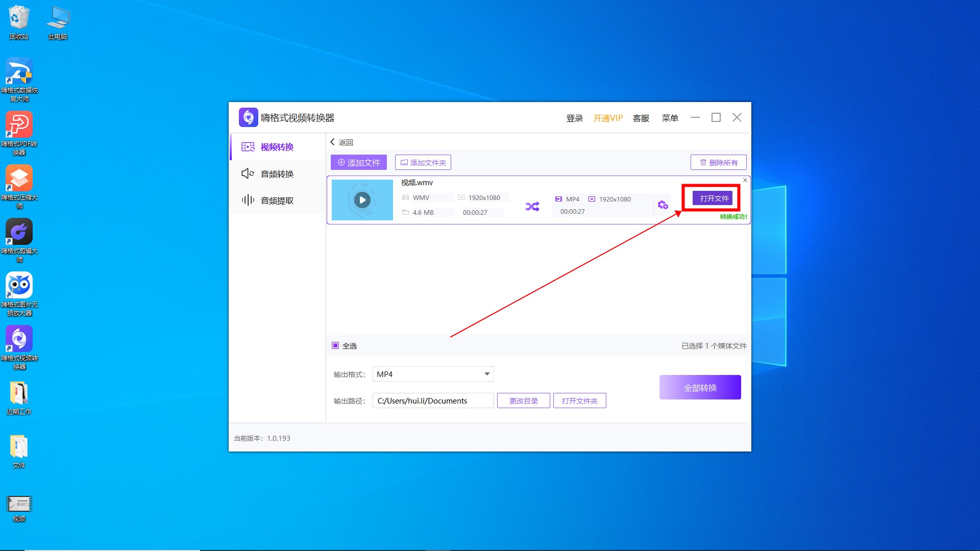Image resolution: width=980 pixels, height=551 pixels.
Task: Switch to 音频转换 tab
Action: tap(277, 174)
